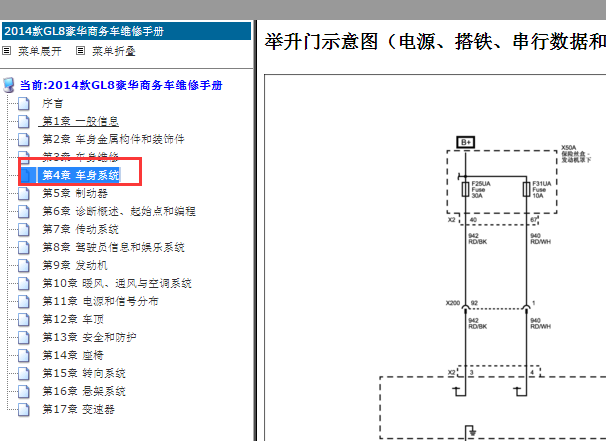Viewport: 606px width, 441px height.
Task: Click the page icon beside 第6章 诊断概述
Action: click(x=24, y=211)
